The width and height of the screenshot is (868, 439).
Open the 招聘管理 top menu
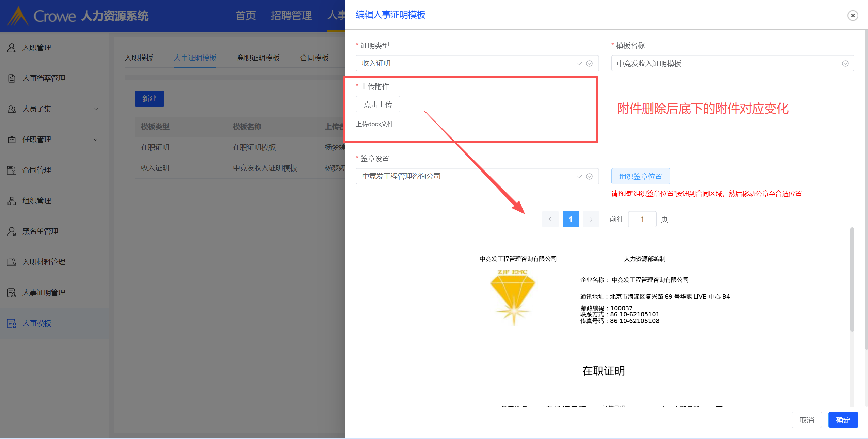291,16
